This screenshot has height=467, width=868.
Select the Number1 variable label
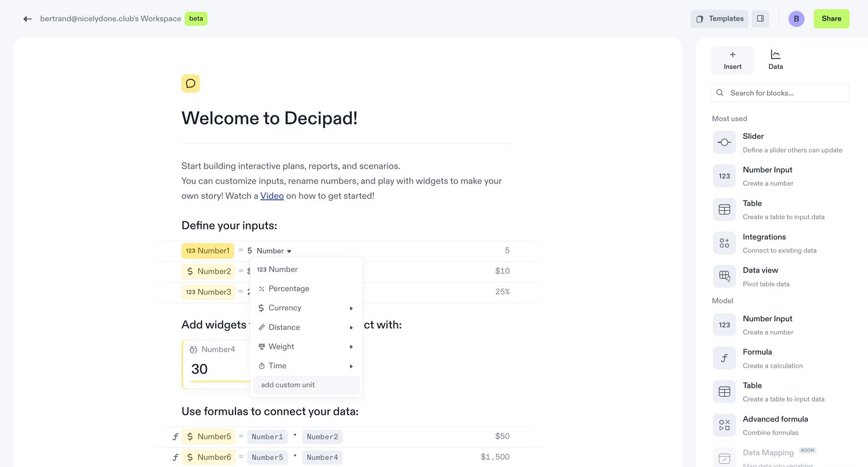(x=208, y=251)
